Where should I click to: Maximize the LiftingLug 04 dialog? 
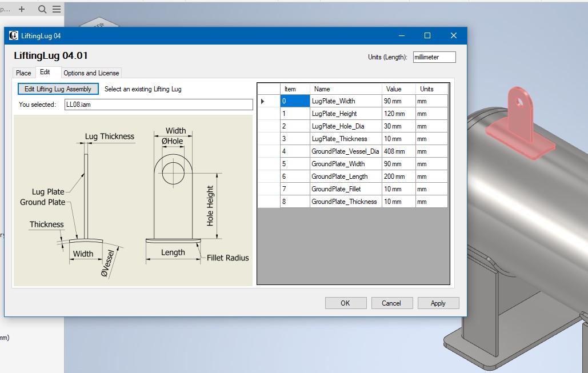pyautogui.click(x=427, y=35)
